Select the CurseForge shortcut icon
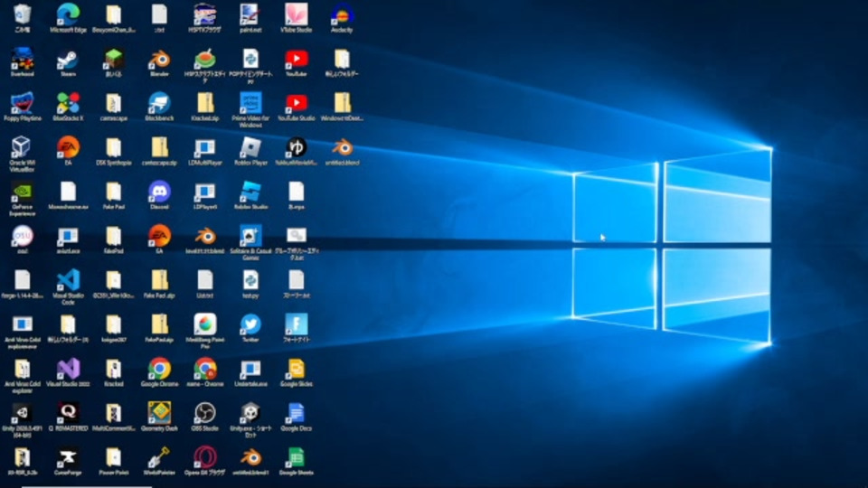The width and height of the screenshot is (868, 488). (68, 457)
